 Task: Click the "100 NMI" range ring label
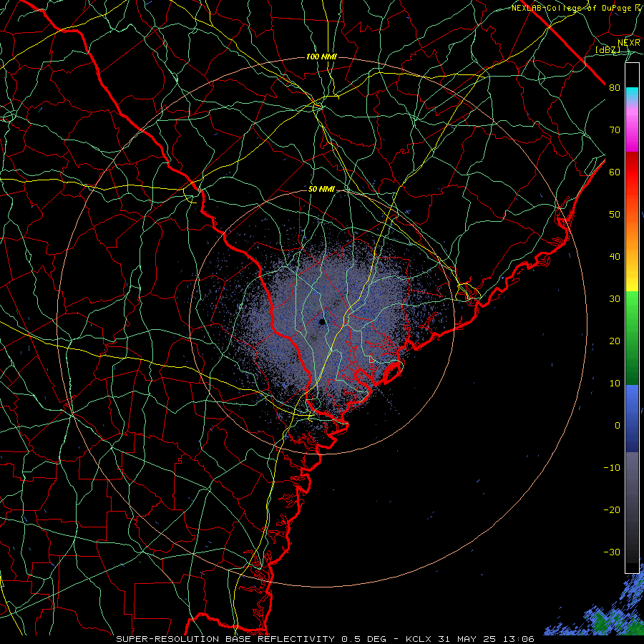(x=321, y=57)
